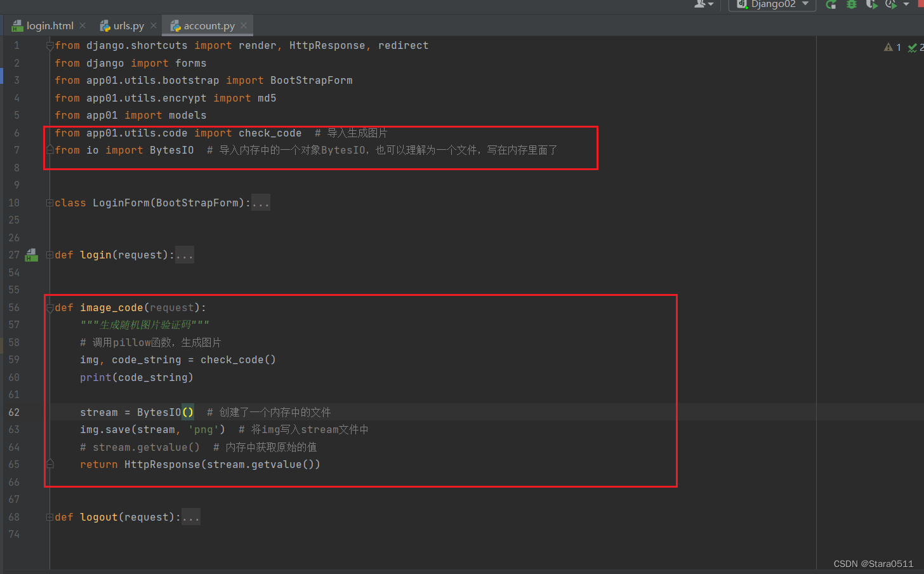Click 'code_string' on line 59
This screenshot has width=924, height=574.
click(147, 360)
